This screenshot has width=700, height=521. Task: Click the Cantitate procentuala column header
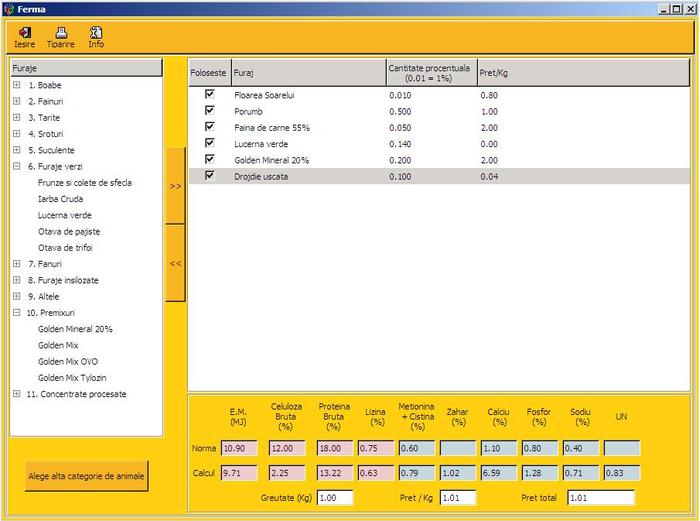click(431, 72)
